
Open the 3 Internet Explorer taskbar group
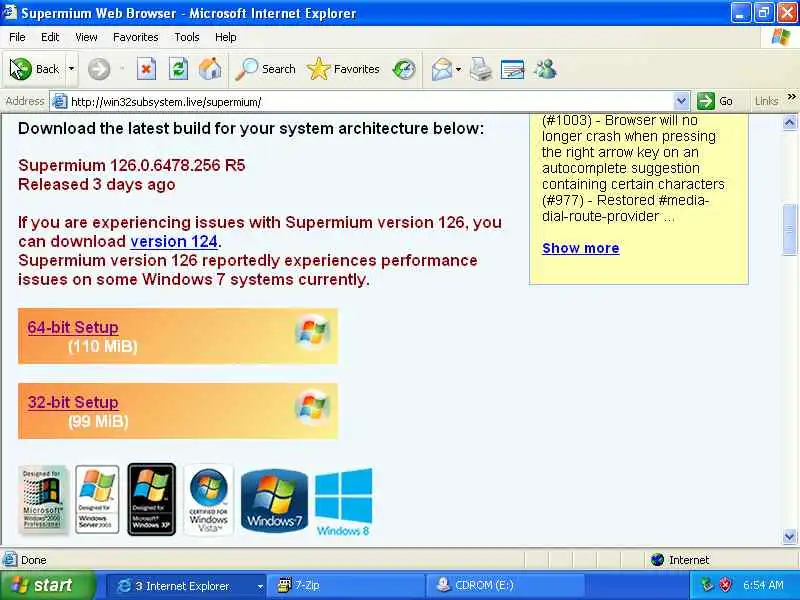coord(187,586)
